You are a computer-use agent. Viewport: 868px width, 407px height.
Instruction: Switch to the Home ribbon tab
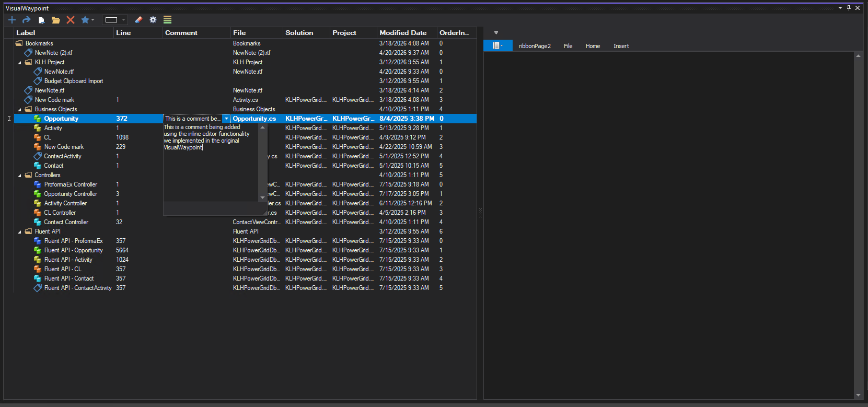point(593,46)
